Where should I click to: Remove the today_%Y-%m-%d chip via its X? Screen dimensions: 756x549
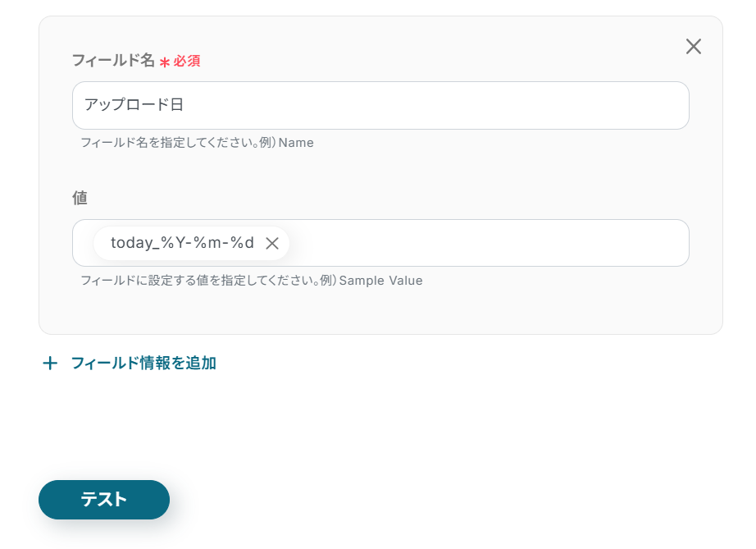tap(272, 244)
